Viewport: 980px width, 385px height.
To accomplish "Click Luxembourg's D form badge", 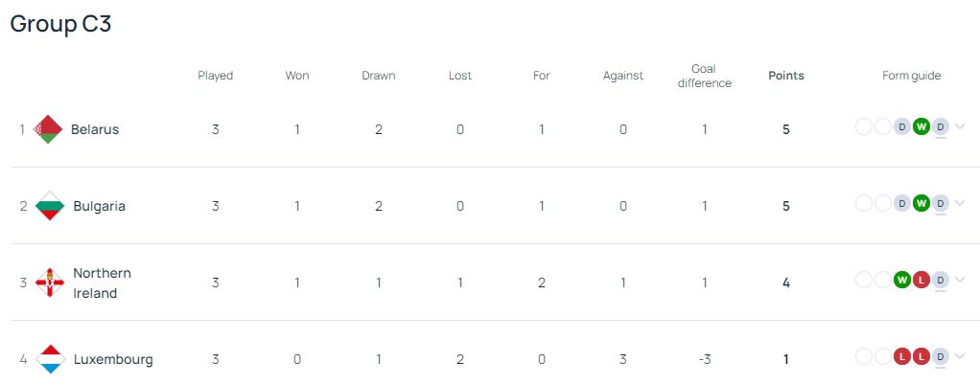I will [x=941, y=356].
